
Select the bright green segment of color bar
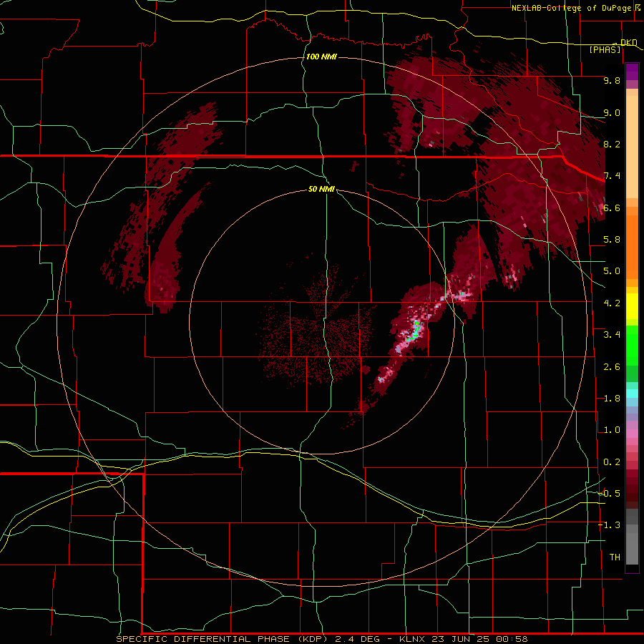click(632, 345)
